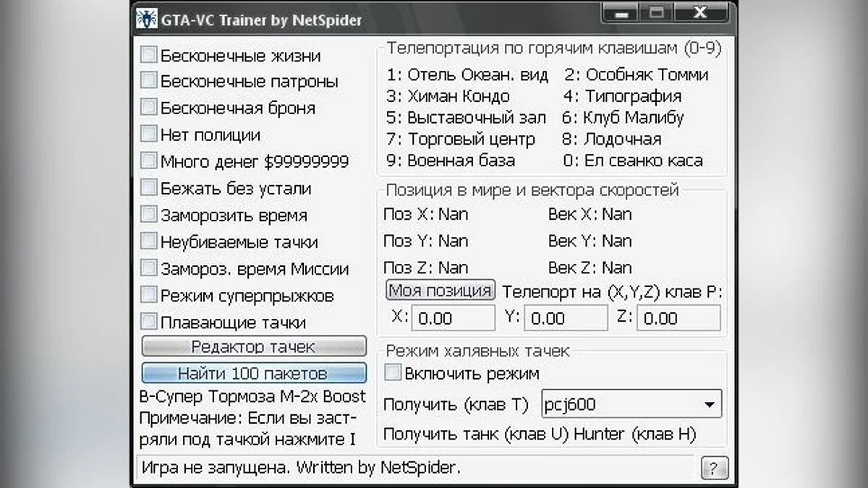
Task: Click the X coordinate input field
Action: (x=454, y=318)
